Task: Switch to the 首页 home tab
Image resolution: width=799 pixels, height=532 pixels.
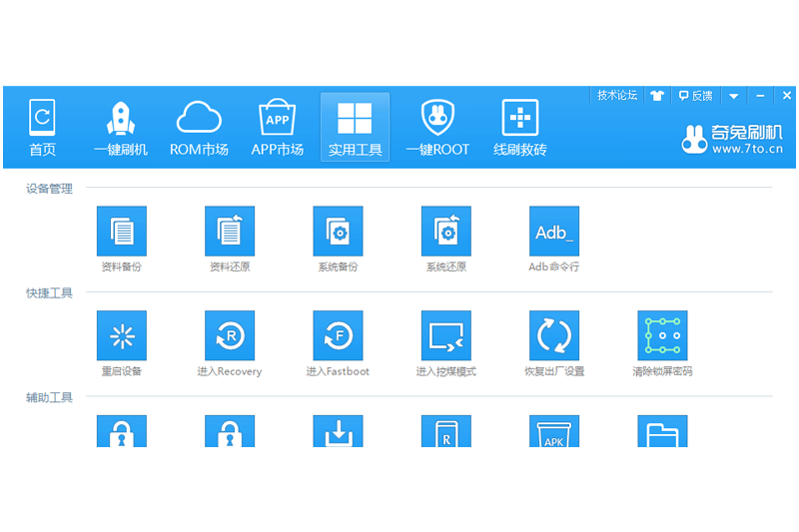Action: click(x=42, y=128)
